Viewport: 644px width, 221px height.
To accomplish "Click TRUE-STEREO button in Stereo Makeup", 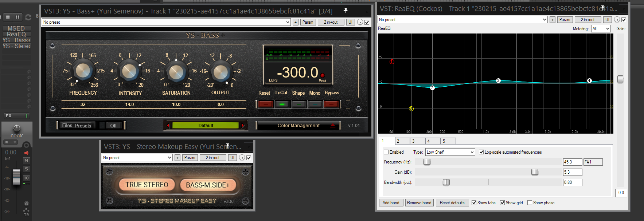I will [147, 185].
